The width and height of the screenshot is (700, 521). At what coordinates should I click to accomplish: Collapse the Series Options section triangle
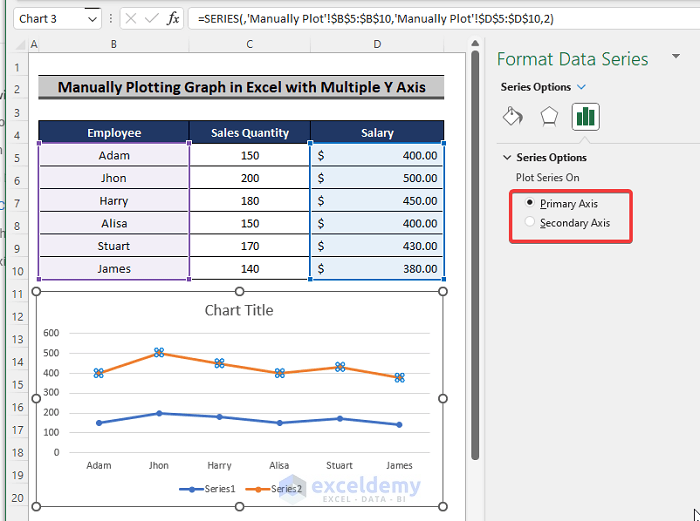(x=506, y=158)
